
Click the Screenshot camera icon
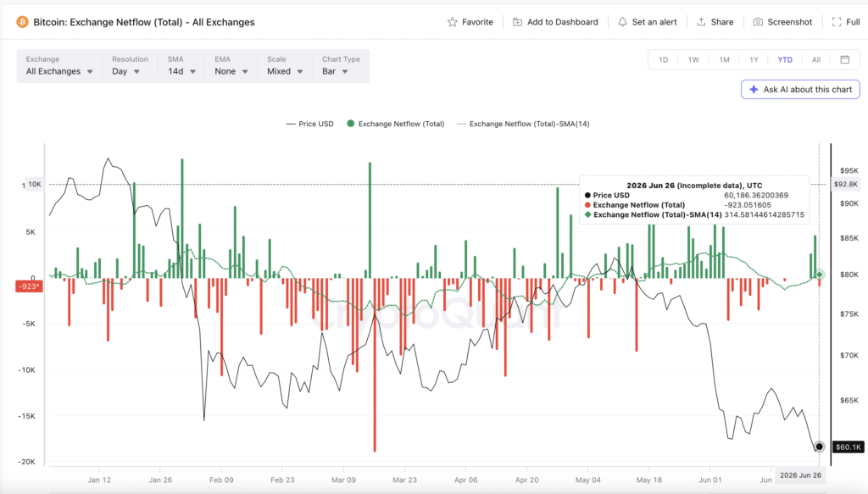point(758,22)
